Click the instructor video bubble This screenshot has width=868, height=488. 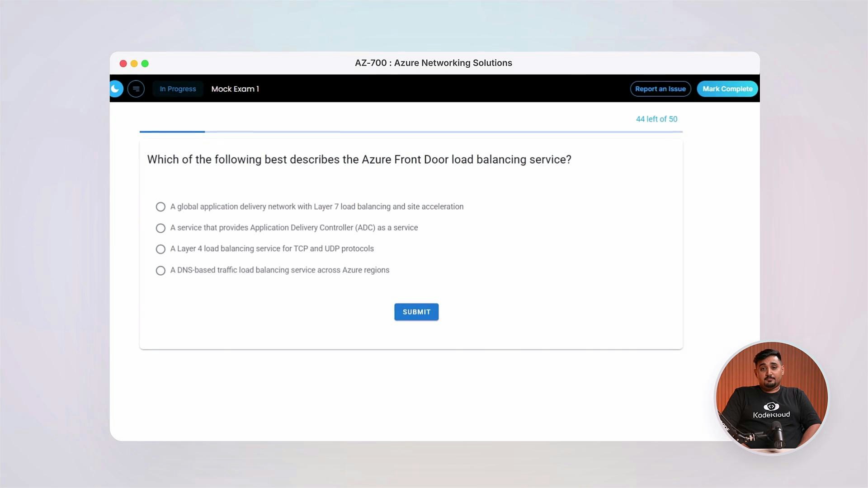pyautogui.click(x=771, y=398)
